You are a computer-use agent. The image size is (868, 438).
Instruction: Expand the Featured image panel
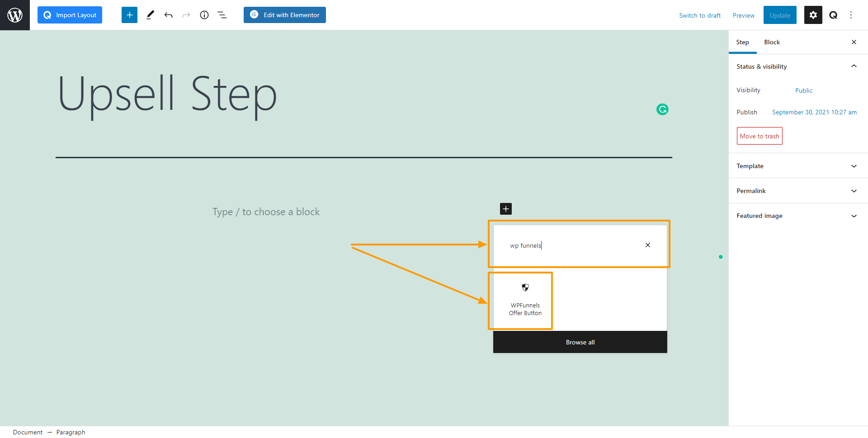tap(798, 216)
